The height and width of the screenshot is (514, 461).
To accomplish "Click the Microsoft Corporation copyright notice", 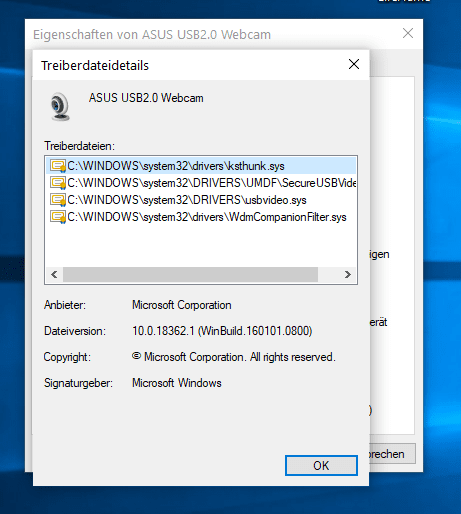I will [x=234, y=357].
